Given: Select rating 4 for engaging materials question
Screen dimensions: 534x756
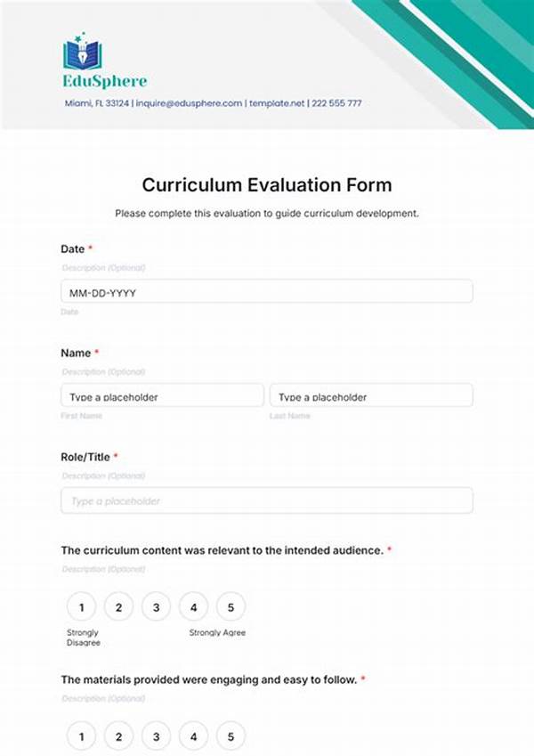Looking at the screenshot, I should coord(193,737).
